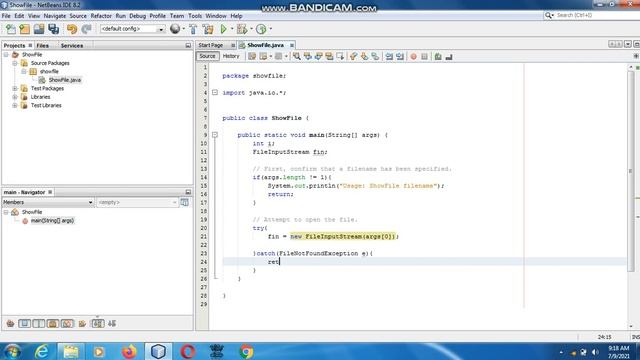Run the project with green play icon
Screen dimensions: 640x360
[x=223, y=29]
